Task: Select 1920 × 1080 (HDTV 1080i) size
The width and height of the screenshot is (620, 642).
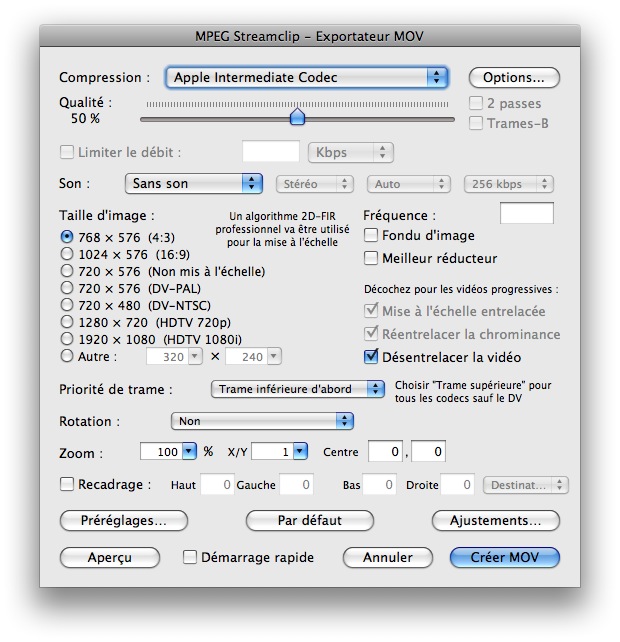Action: [67, 339]
